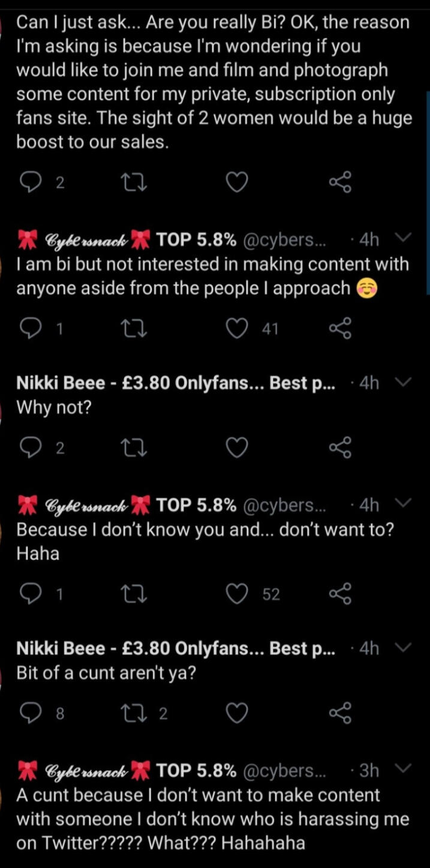Like the "Why not?" tweet
The width and height of the screenshot is (430, 868).
point(237,447)
